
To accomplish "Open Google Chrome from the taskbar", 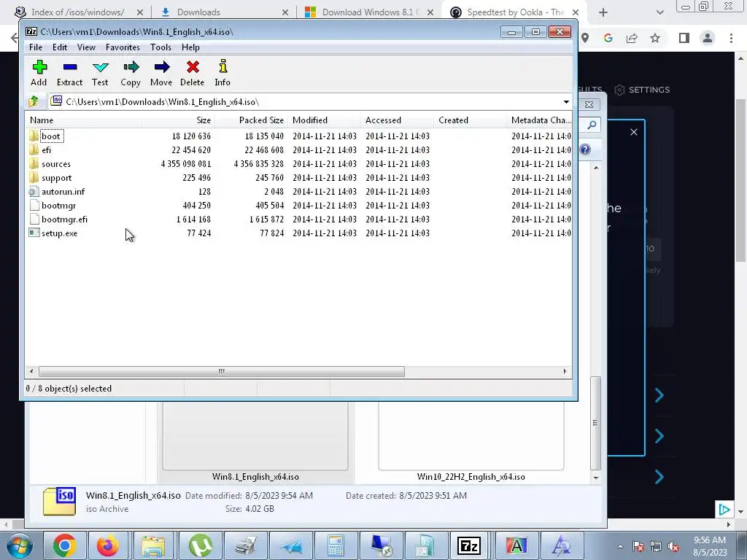I will pyautogui.click(x=65, y=545).
